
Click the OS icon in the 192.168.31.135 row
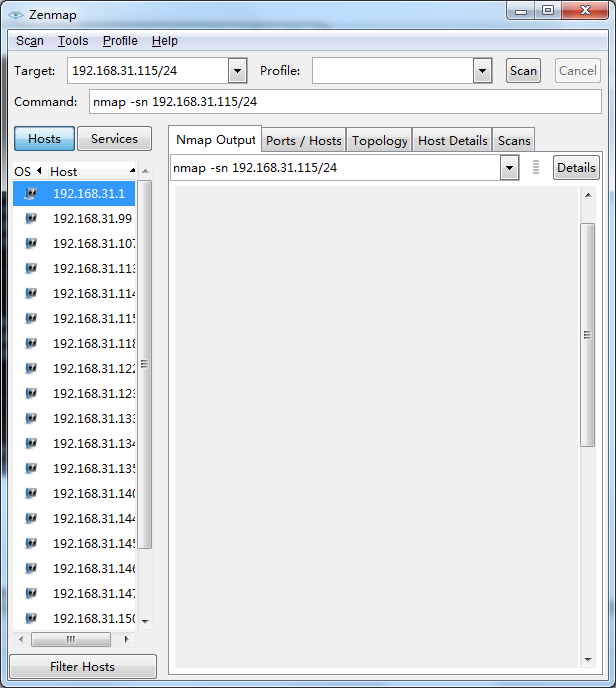31,469
